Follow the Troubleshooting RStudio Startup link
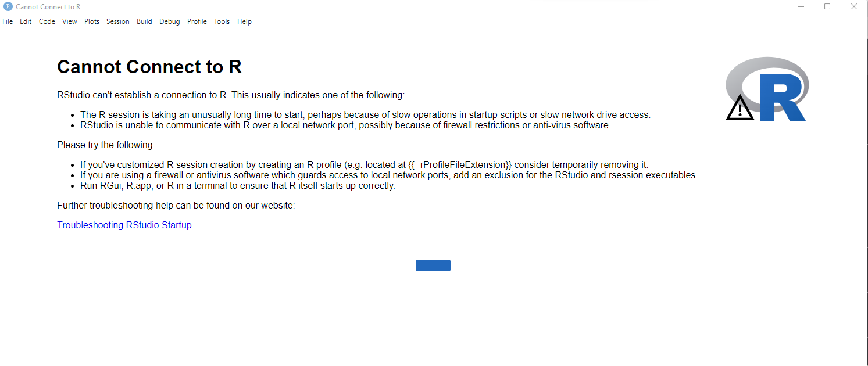 [x=124, y=225]
